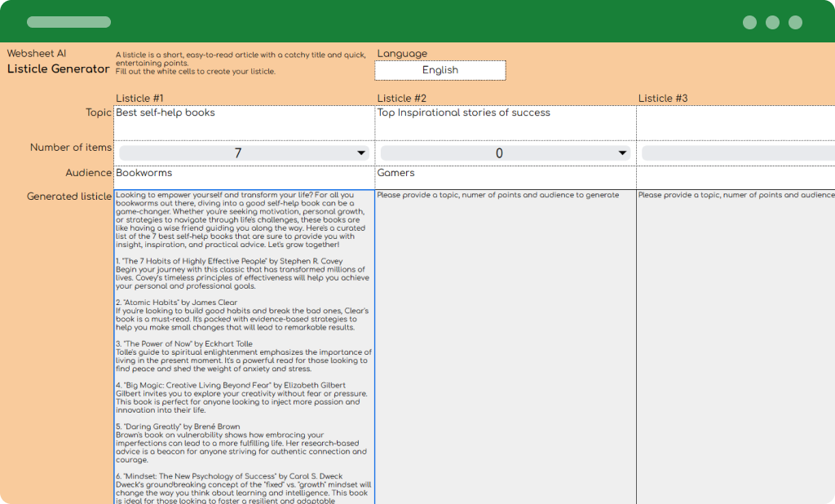The height and width of the screenshot is (504, 835).
Task: Click the Listicle #3 generated placeholder cell
Action: click(736, 343)
